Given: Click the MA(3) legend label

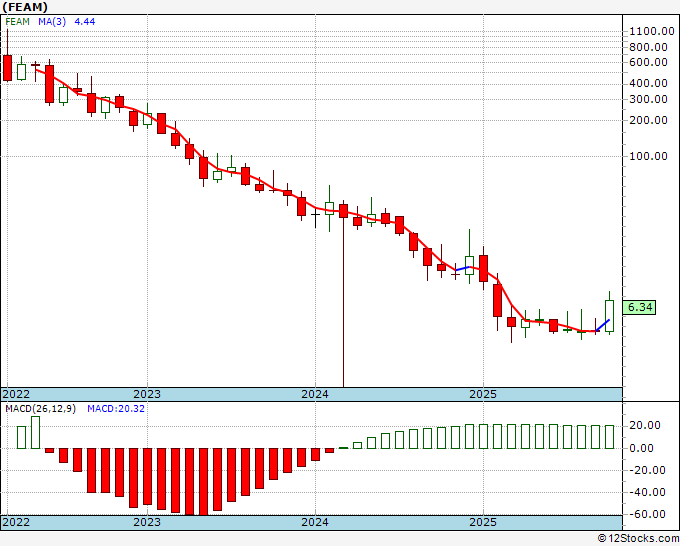Looking at the screenshot, I should tap(52, 22).
